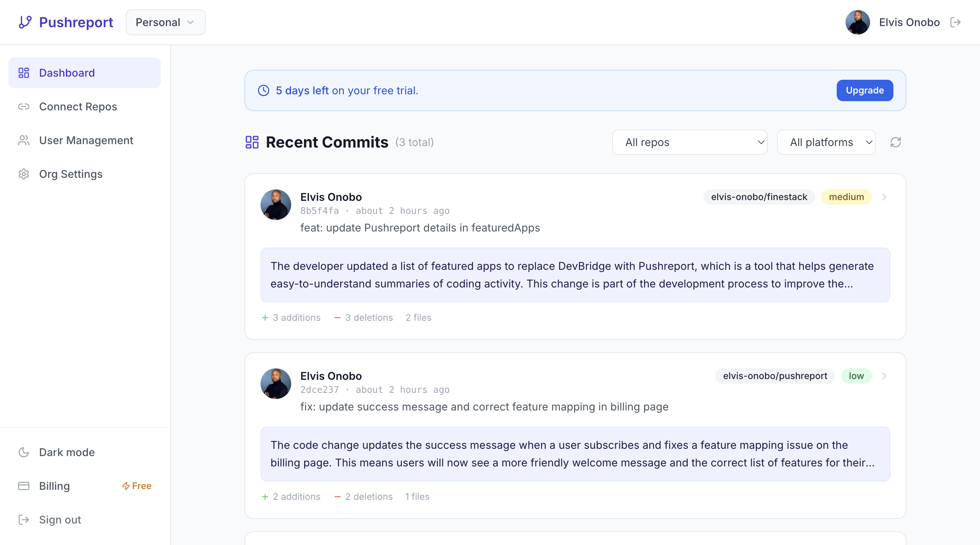Click the User Management people icon
The image size is (980, 545).
24,140
